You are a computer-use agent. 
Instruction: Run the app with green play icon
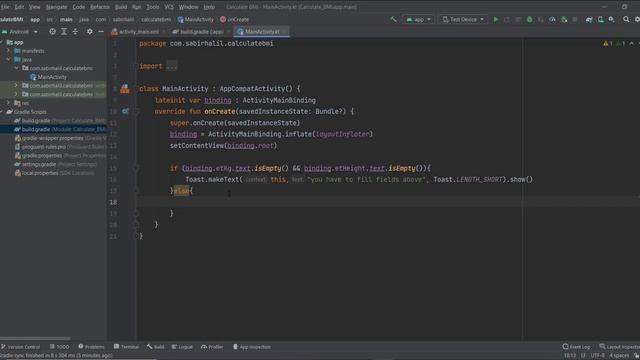tap(496, 19)
